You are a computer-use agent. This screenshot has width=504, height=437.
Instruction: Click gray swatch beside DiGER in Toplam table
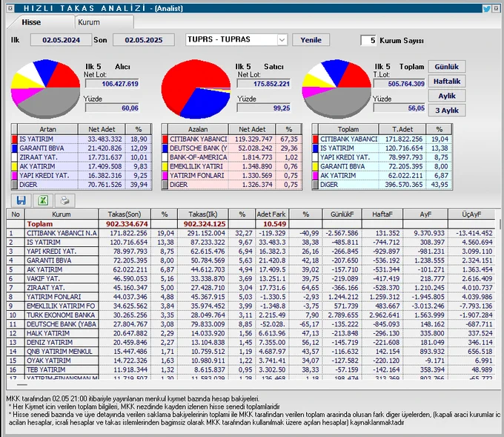(x=315, y=185)
